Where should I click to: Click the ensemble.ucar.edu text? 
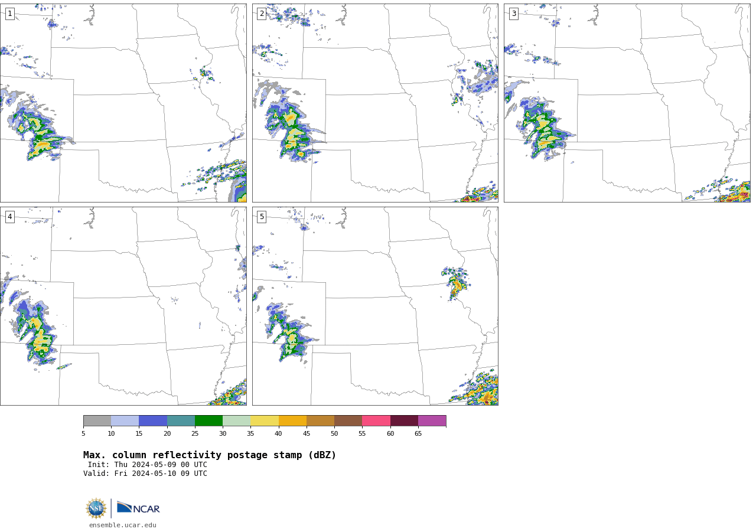click(x=123, y=526)
